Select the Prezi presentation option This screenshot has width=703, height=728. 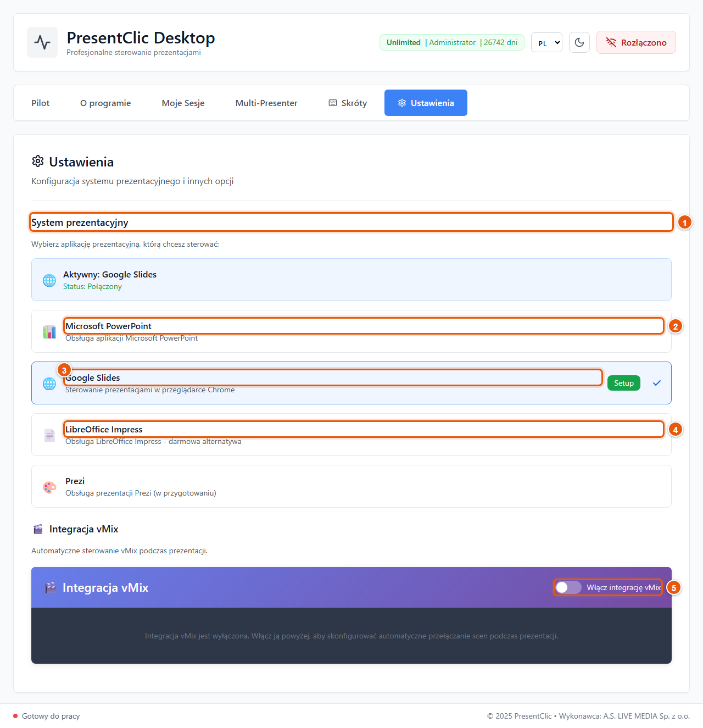(x=351, y=486)
